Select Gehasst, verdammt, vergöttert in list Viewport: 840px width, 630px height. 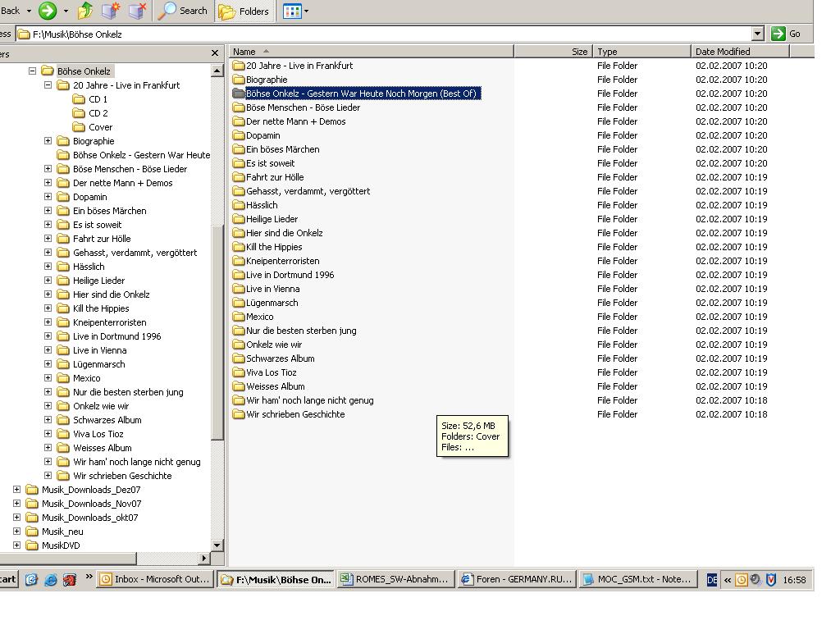point(308,190)
